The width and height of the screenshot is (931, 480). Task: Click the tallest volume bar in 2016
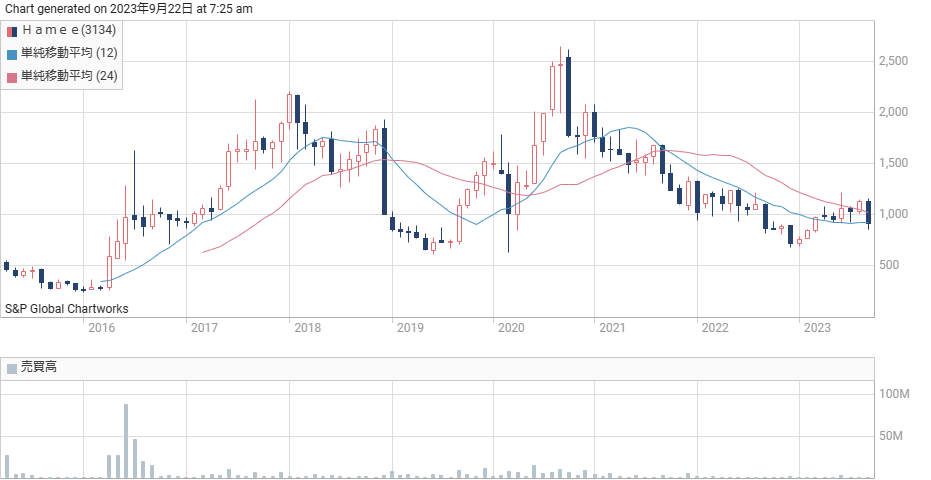pyautogui.click(x=126, y=441)
